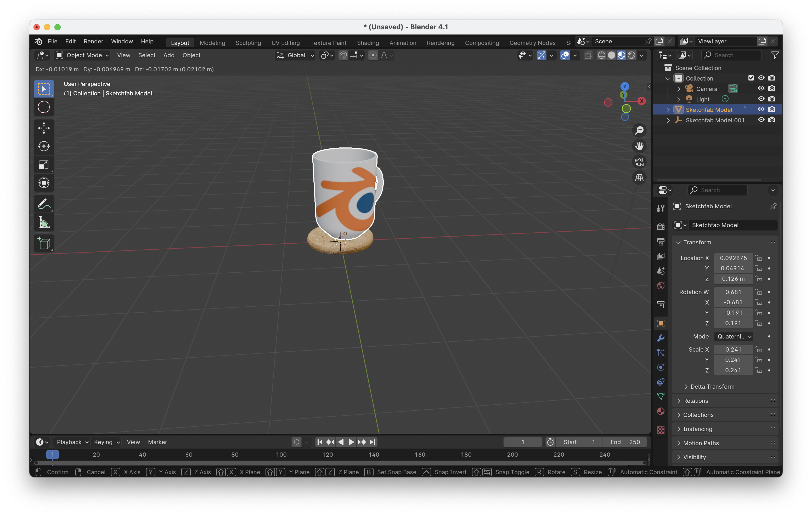Image resolution: width=812 pixels, height=516 pixels.
Task: Click the red X axis gizmo ball
Action: pyautogui.click(x=641, y=101)
